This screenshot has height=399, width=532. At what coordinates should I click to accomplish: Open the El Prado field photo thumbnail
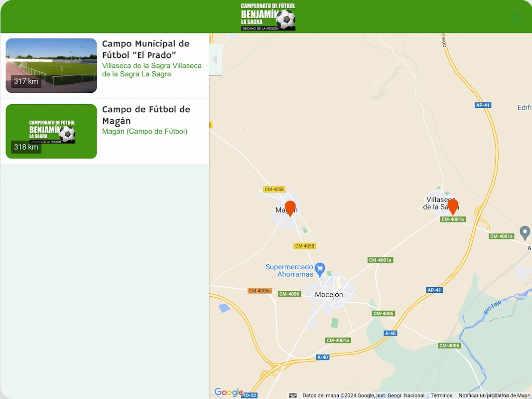pyautogui.click(x=51, y=65)
